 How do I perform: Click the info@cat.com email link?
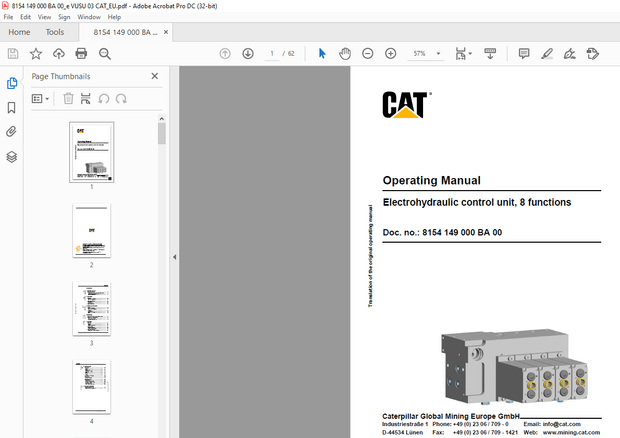tap(561, 424)
